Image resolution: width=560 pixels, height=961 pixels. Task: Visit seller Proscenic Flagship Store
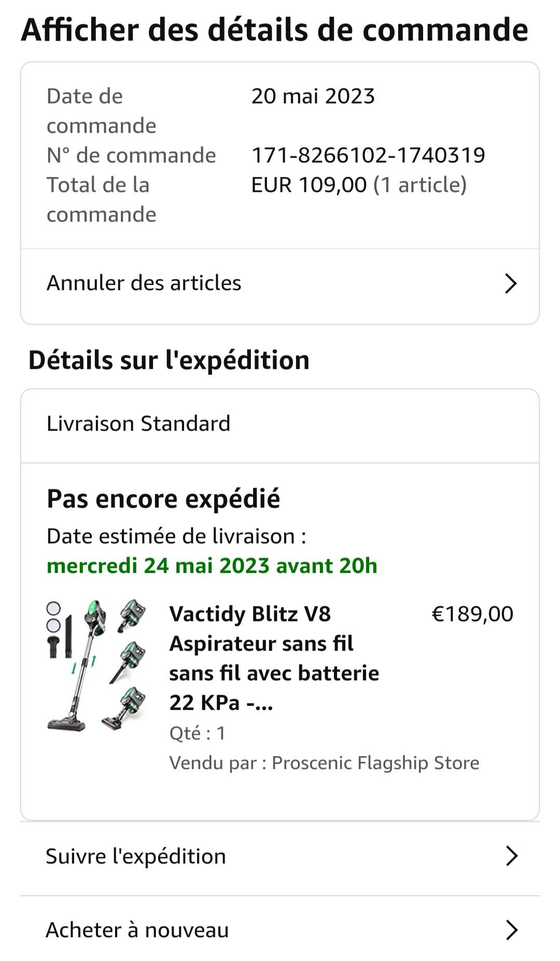[x=375, y=763]
